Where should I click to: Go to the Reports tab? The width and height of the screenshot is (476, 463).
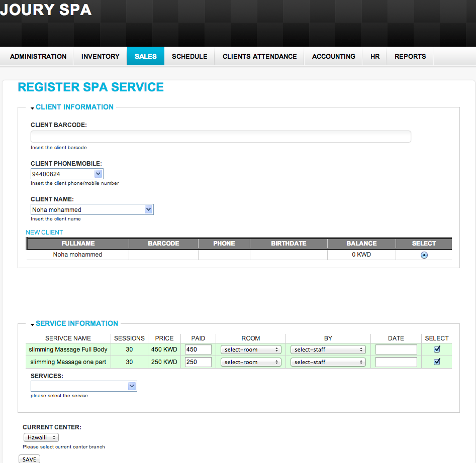410,56
